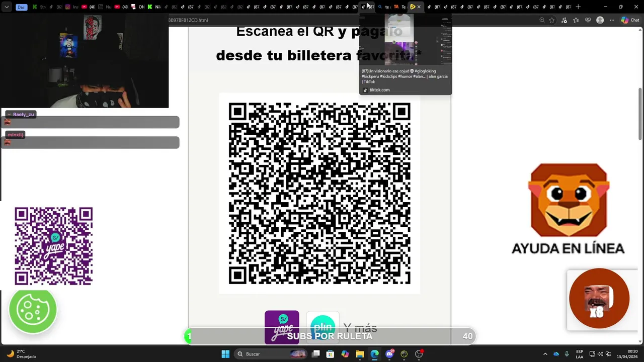Screen dimensions: 644x362
Task: Click the microphone tray icon
Action: [567, 354]
